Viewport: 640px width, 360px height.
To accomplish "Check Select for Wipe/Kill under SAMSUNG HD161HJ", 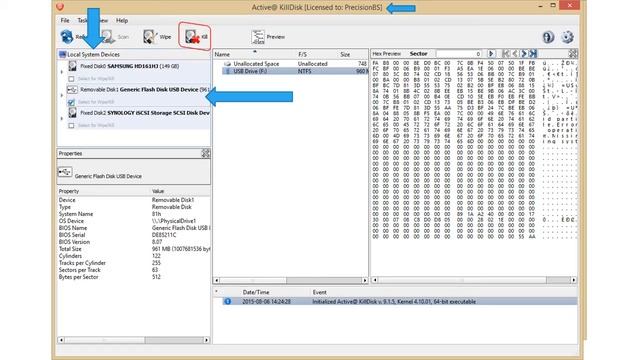I will point(71,78).
